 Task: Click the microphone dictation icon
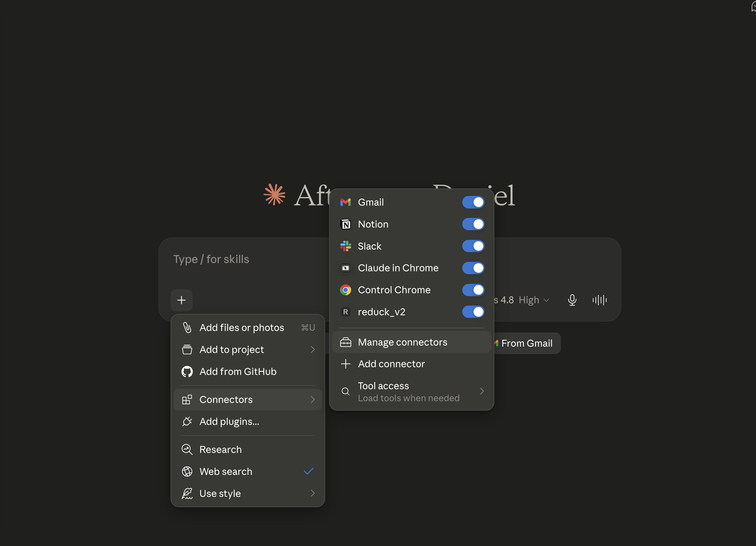pyautogui.click(x=572, y=300)
